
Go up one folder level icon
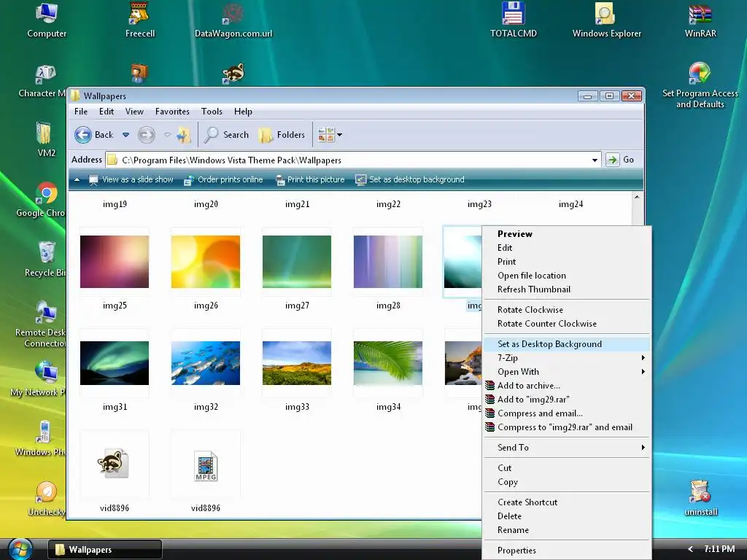coord(183,135)
